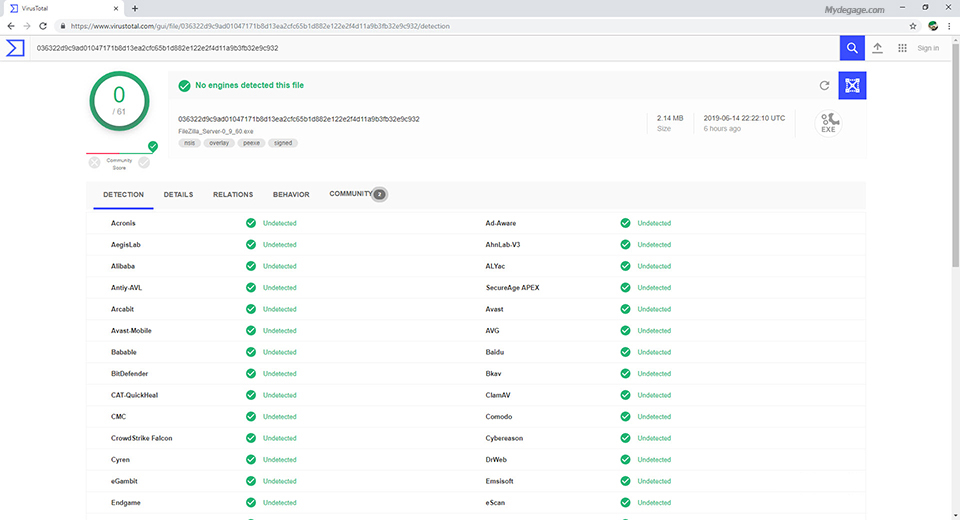Click the green check next to Ad-Aware
Screen dimensions: 960x520
click(x=625, y=223)
